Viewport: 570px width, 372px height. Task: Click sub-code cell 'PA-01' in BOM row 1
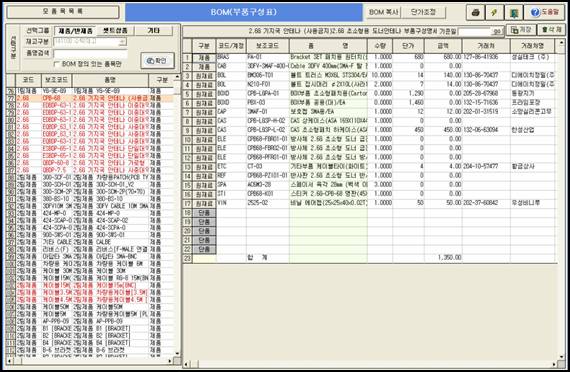pos(268,57)
